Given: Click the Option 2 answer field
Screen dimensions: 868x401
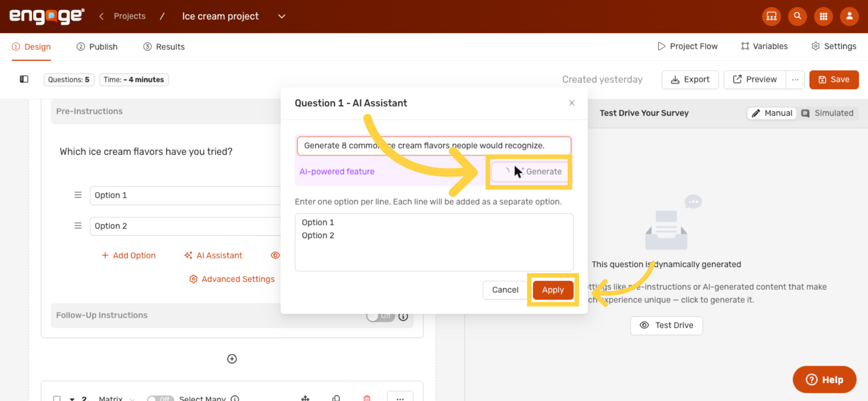Looking at the screenshot, I should [185, 226].
